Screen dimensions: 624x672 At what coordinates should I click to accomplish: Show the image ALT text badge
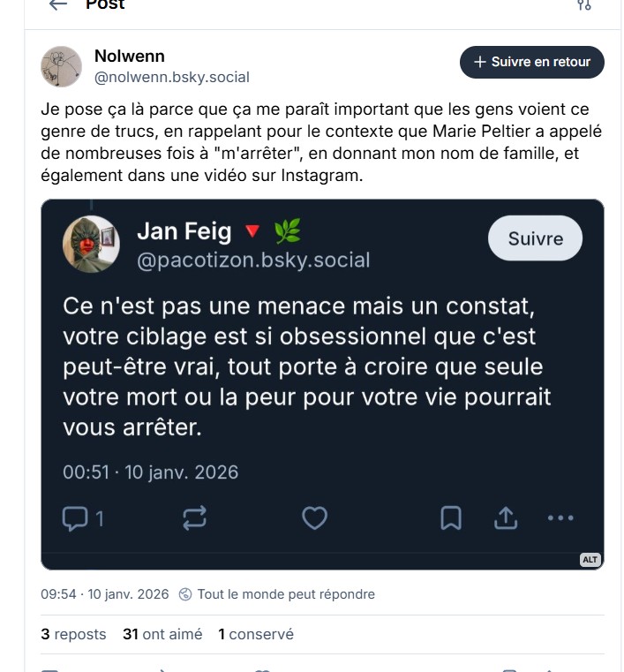pyautogui.click(x=590, y=560)
